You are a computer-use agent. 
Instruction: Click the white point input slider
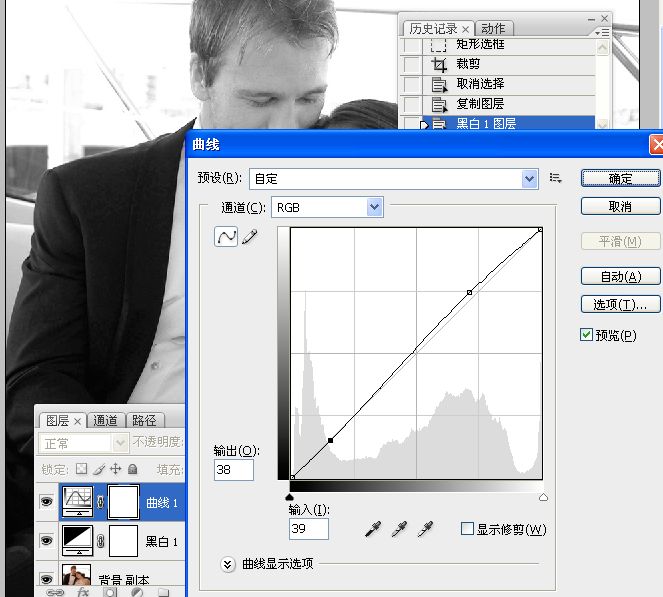click(543, 497)
